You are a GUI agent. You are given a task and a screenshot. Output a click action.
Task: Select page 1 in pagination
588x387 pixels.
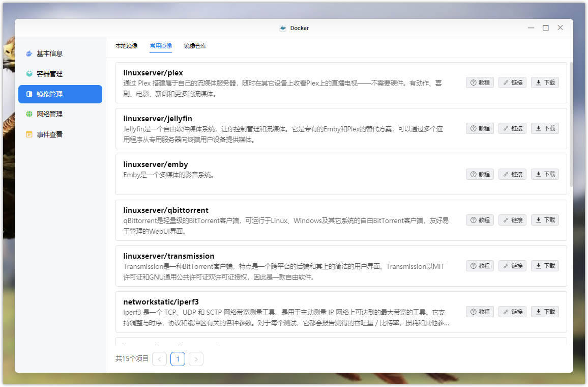click(x=178, y=359)
